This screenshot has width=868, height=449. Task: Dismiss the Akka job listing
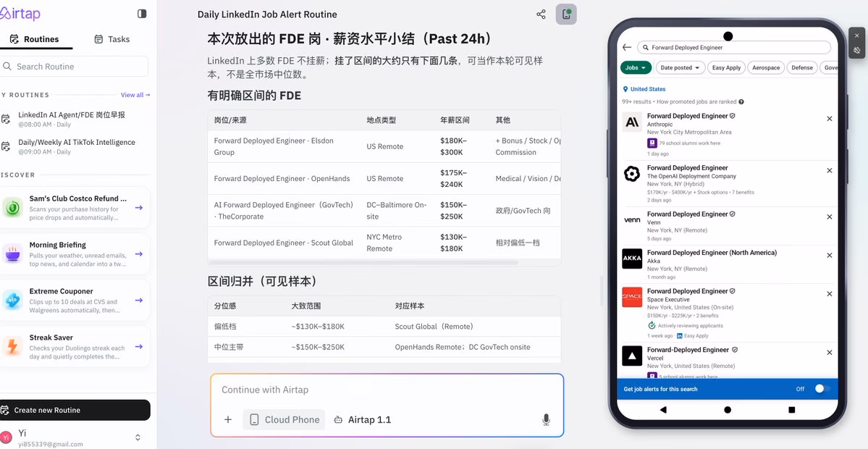829,255
